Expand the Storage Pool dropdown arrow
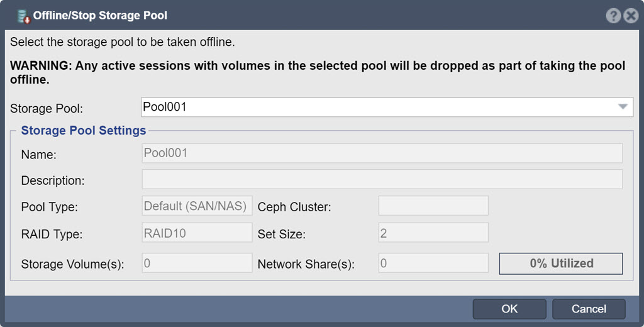The height and width of the screenshot is (327, 644). (x=623, y=107)
